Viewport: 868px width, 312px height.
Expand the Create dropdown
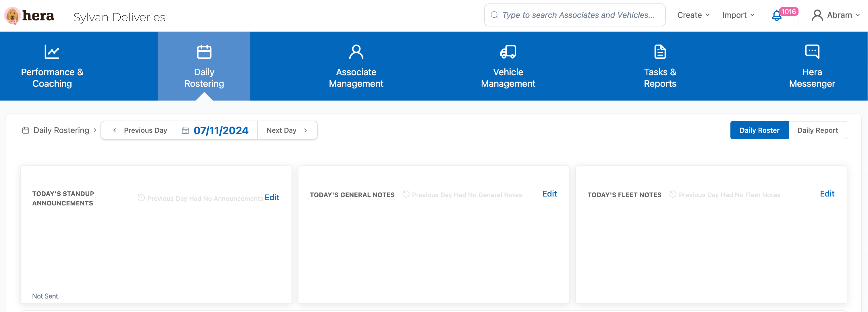(693, 15)
